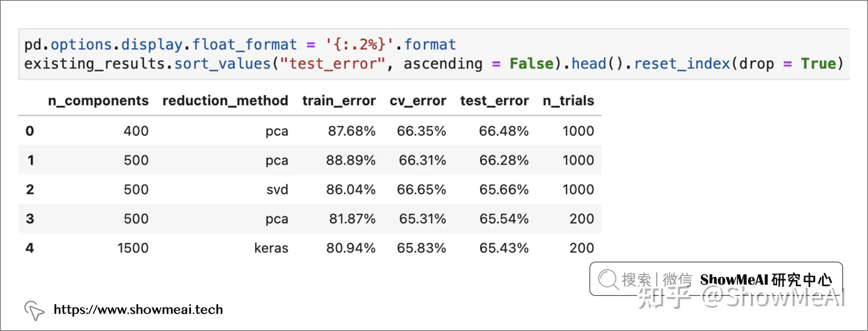
Task: Click the cv_error column header
Action: coord(418,101)
